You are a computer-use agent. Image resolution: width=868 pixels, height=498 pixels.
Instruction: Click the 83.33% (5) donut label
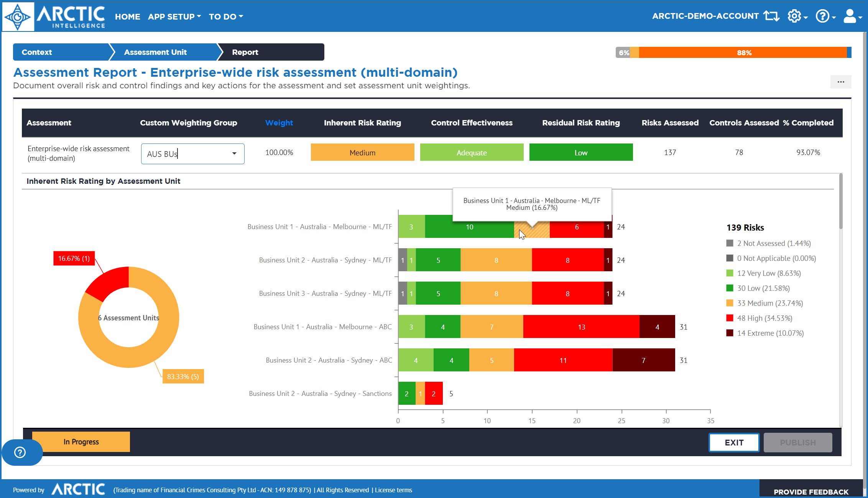pyautogui.click(x=183, y=376)
